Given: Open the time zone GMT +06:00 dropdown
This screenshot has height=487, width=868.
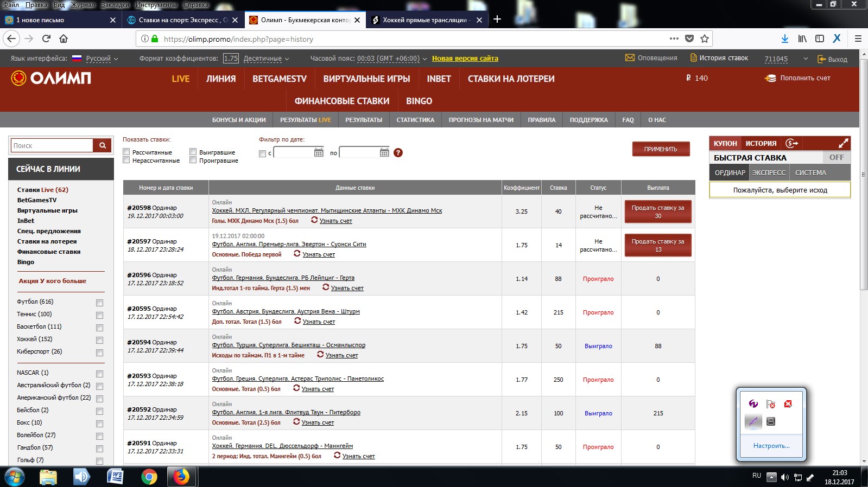Looking at the screenshot, I should [392, 59].
